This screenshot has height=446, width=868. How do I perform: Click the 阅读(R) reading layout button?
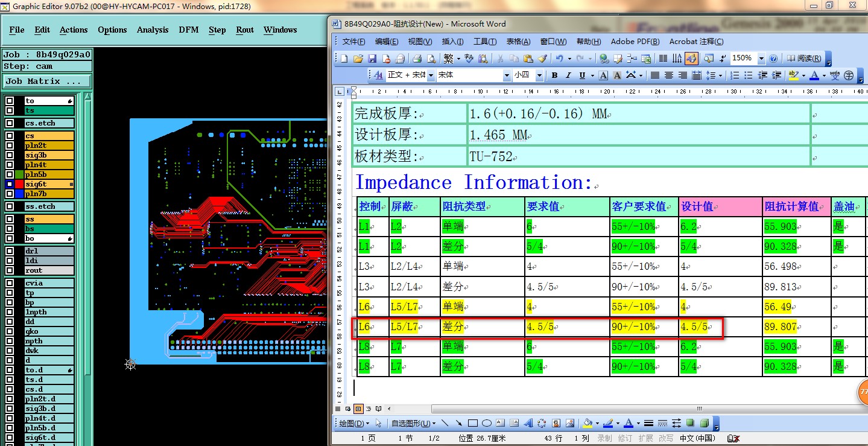coord(804,59)
